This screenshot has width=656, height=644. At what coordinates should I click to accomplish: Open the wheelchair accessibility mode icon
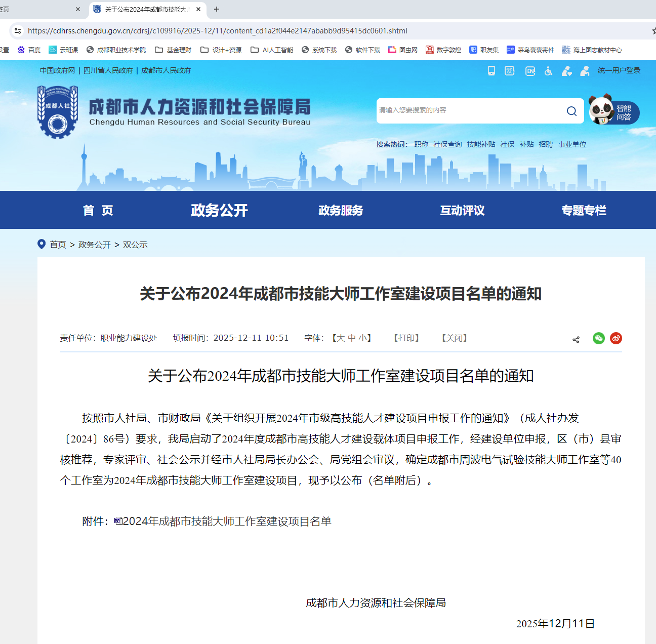(x=549, y=71)
